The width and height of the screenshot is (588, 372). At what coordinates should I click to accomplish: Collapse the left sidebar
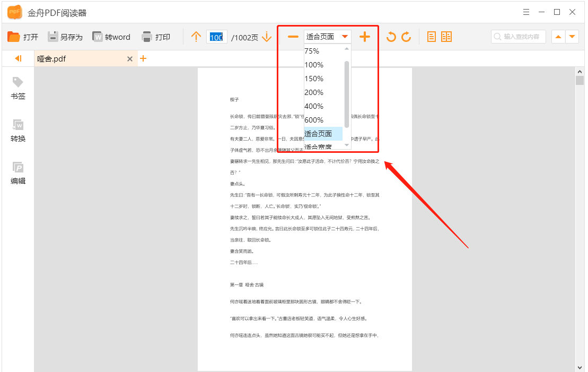point(16,59)
